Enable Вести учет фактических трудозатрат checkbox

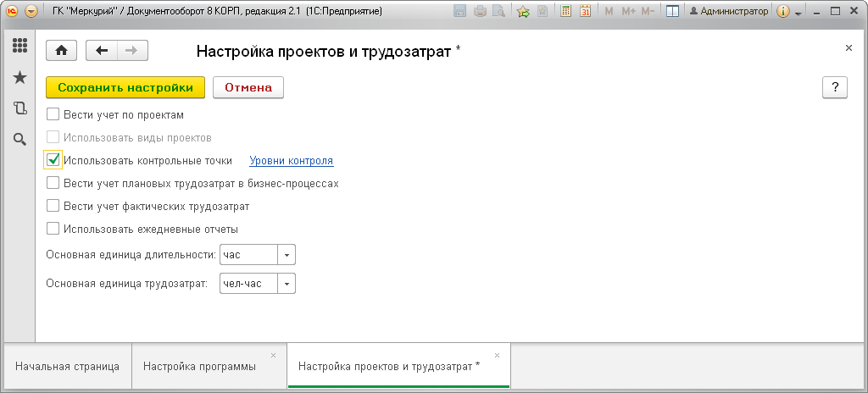53,206
